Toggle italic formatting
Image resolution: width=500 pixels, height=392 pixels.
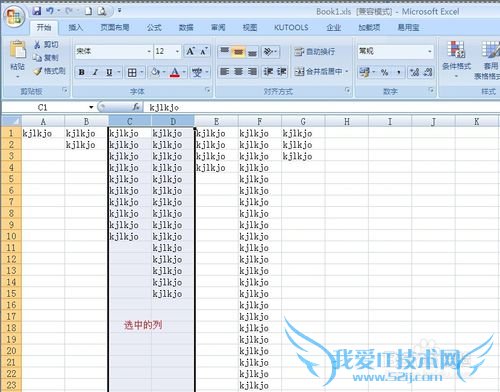click(x=95, y=72)
